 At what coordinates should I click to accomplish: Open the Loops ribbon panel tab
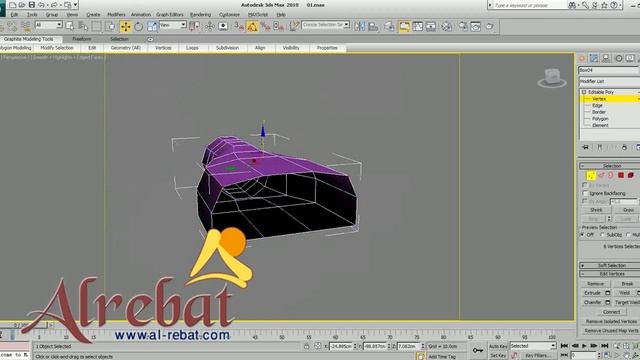(x=192, y=48)
